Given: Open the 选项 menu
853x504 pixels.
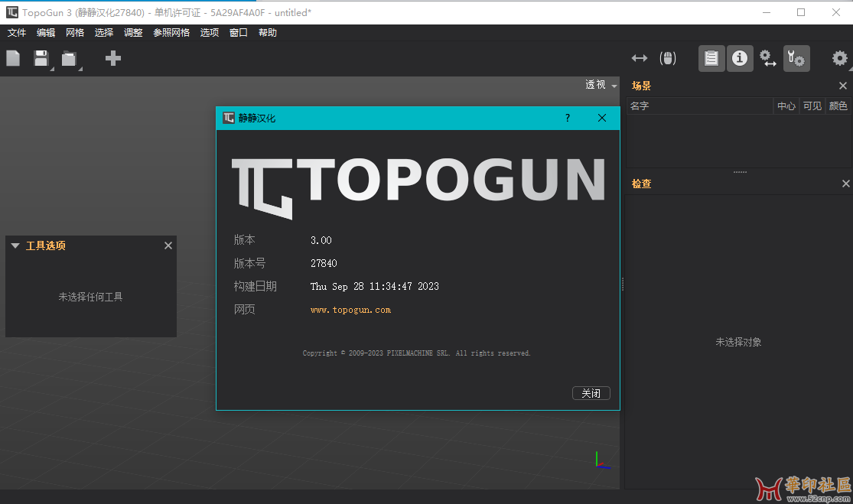Looking at the screenshot, I should 210,33.
